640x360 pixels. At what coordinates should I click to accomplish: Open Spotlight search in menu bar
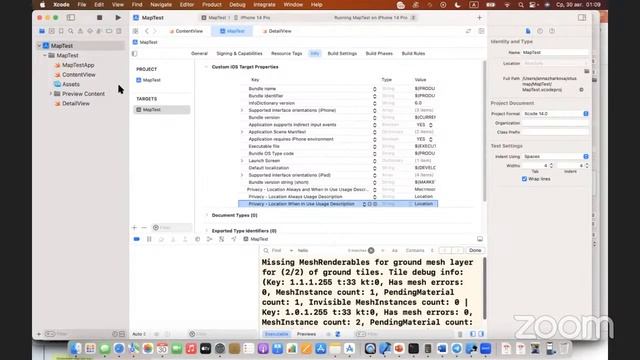[521, 5]
